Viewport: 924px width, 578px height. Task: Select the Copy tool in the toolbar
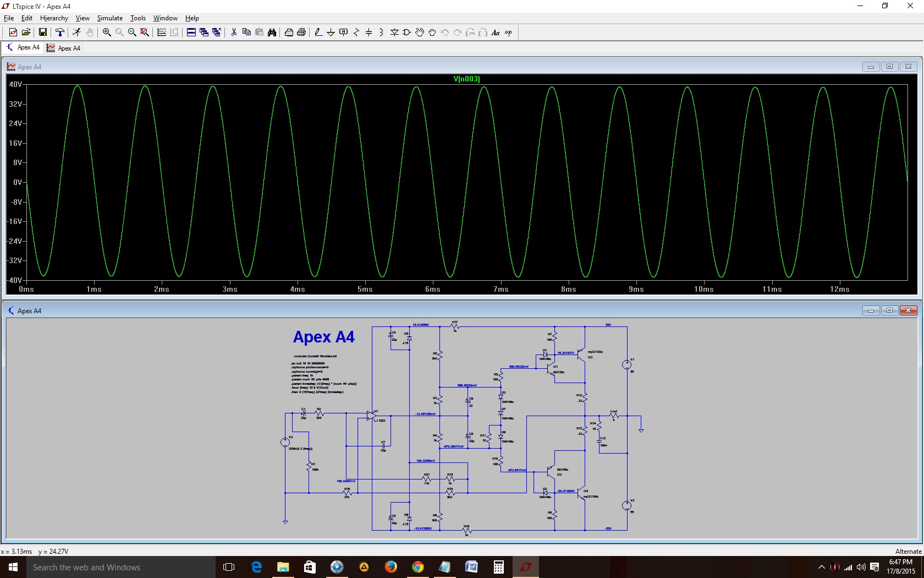246,32
